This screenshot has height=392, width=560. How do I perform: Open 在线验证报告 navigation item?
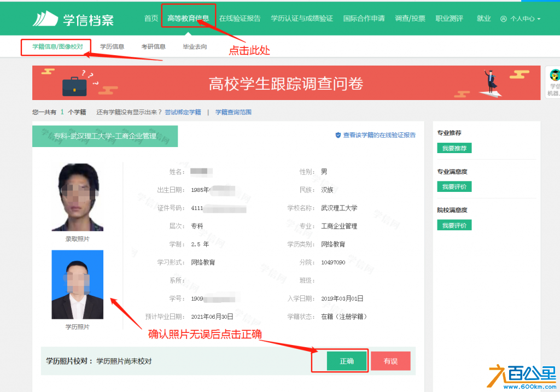pyautogui.click(x=240, y=18)
